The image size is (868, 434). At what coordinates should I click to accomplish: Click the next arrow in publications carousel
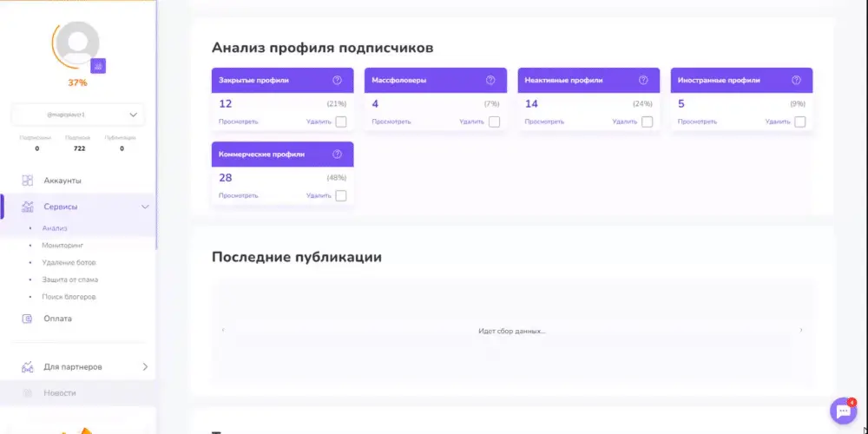pos(801,331)
